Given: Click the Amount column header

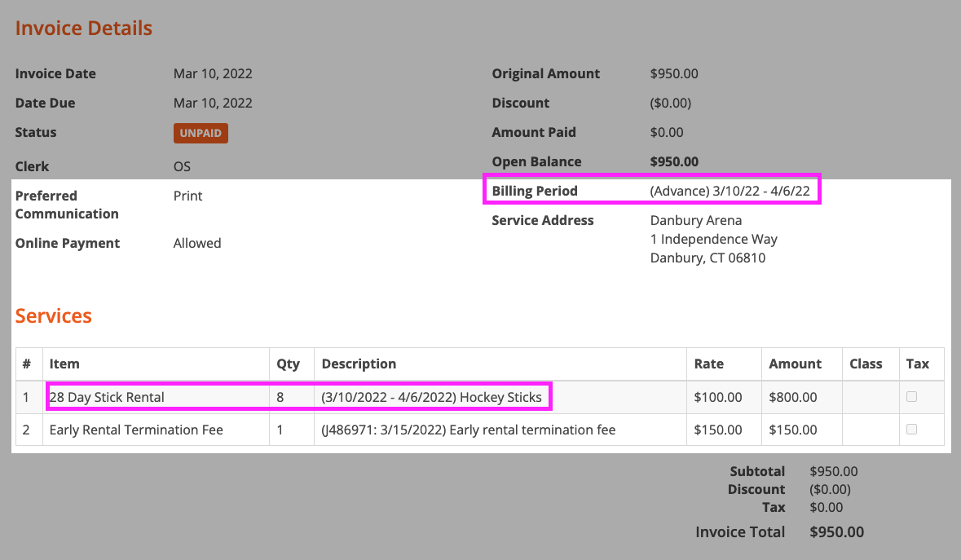Looking at the screenshot, I should [795, 364].
